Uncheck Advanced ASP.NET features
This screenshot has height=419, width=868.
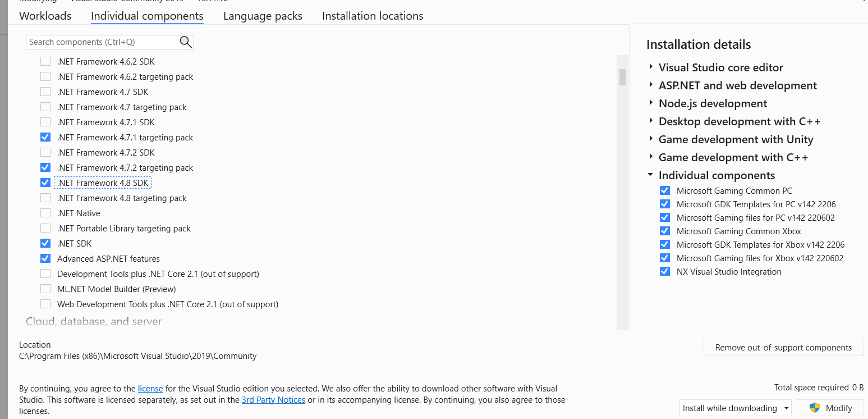tap(45, 259)
